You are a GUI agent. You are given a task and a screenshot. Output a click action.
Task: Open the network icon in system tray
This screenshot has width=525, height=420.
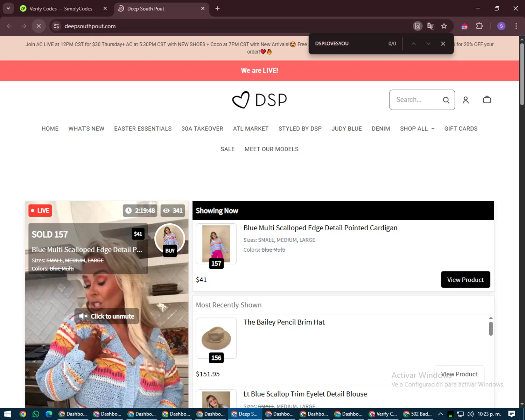tap(460, 414)
